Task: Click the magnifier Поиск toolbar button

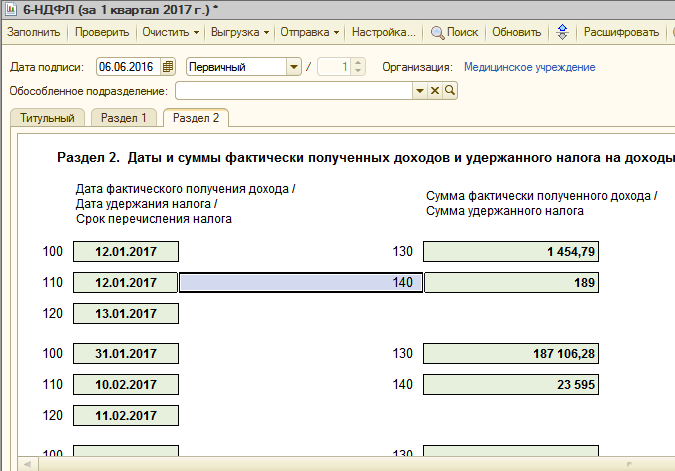Action: coord(454,32)
